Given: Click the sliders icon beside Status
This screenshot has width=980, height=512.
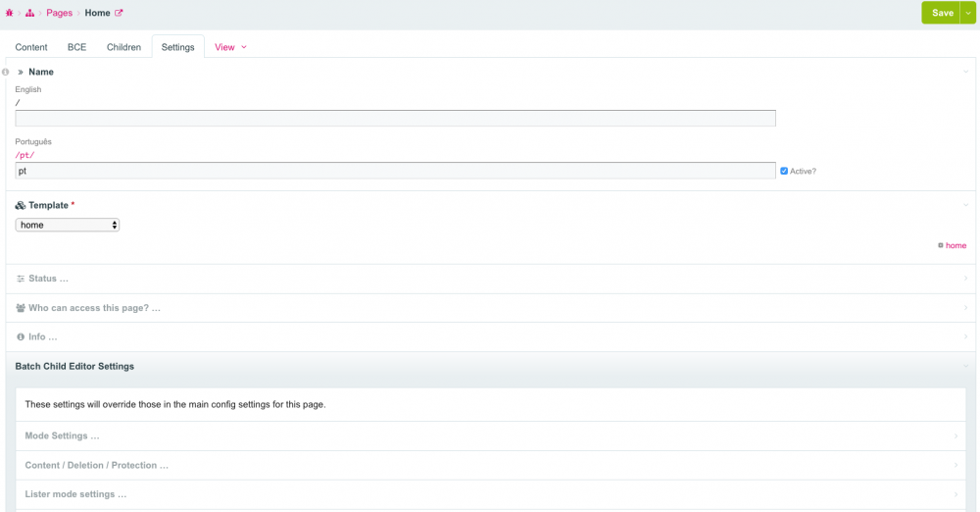Looking at the screenshot, I should point(21,279).
